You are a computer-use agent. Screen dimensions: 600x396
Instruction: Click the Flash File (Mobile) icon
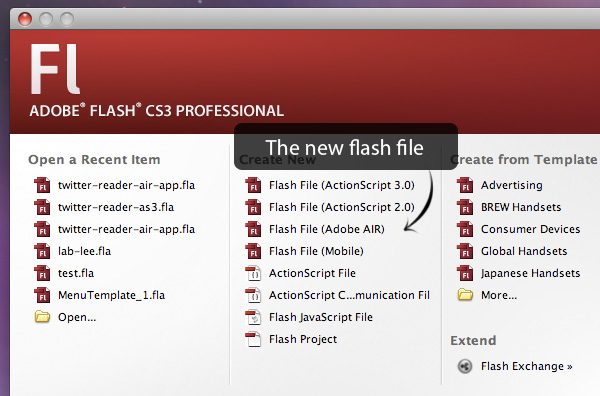(x=253, y=251)
